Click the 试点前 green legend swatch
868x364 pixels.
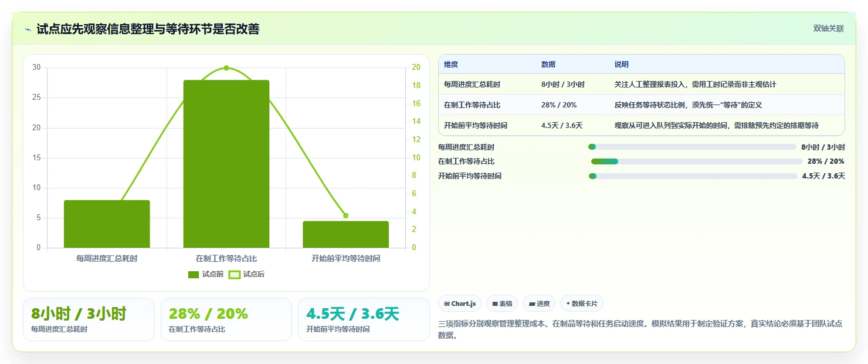tap(194, 274)
